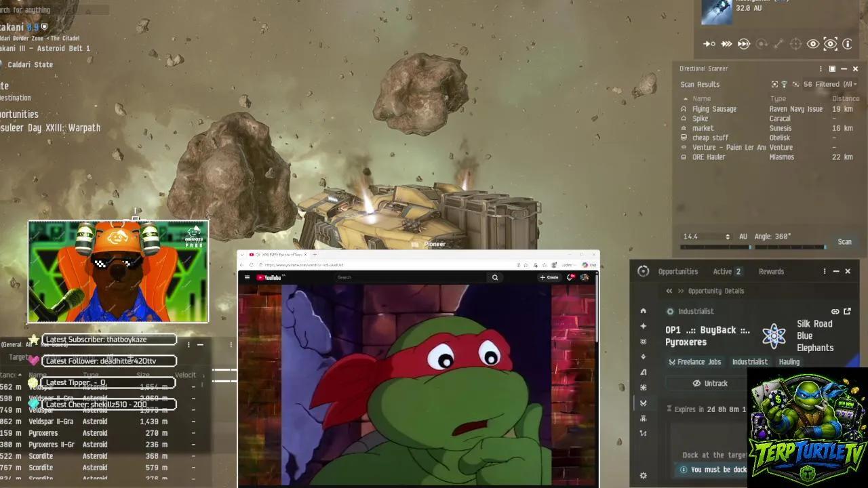Click the Scan button
This screenshot has height=488, width=868.
[x=844, y=242]
